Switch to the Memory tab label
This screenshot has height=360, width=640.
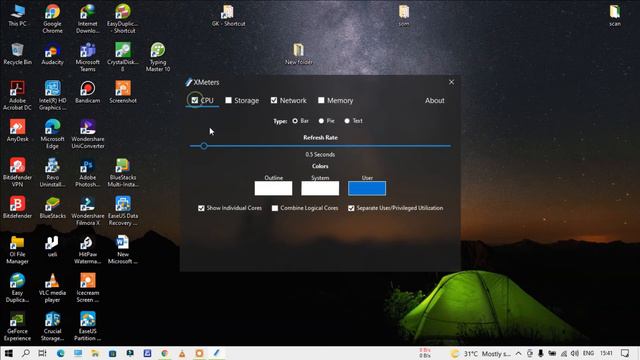[x=340, y=100]
